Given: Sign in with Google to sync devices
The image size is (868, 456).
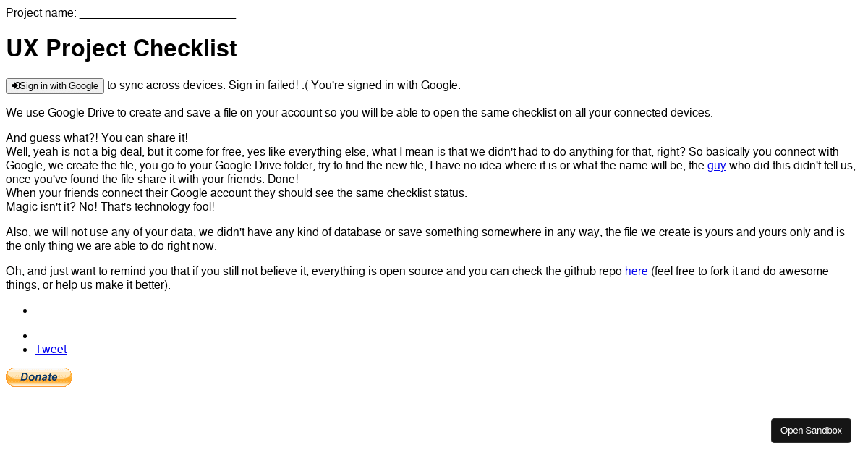Looking at the screenshot, I should (x=54, y=85).
